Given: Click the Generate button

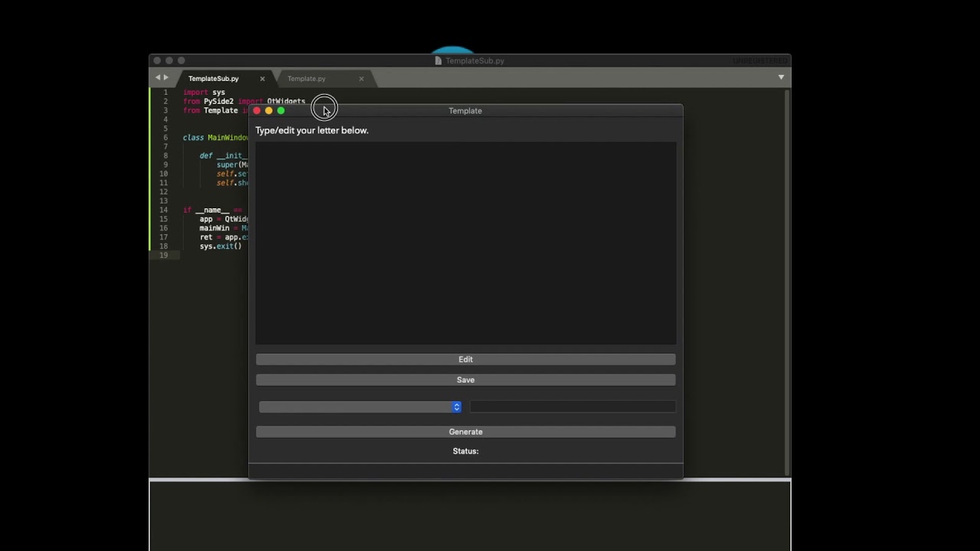Looking at the screenshot, I should pos(465,432).
